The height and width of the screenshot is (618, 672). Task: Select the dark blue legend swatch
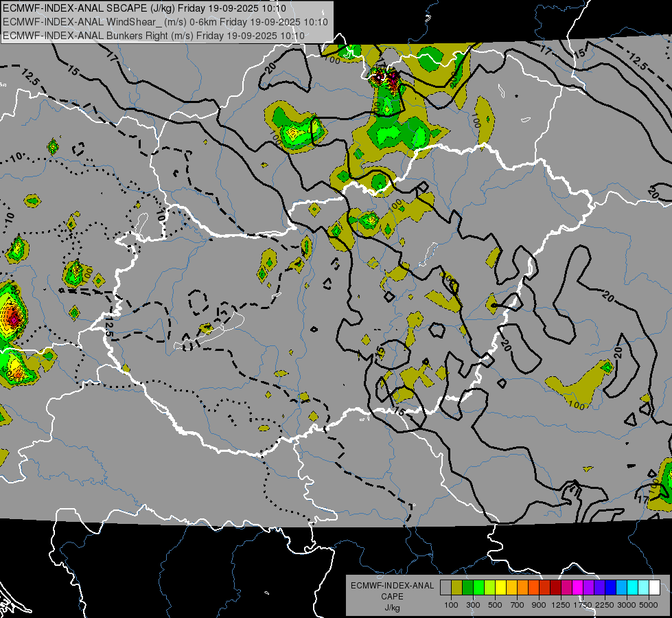pyautogui.click(x=610, y=588)
